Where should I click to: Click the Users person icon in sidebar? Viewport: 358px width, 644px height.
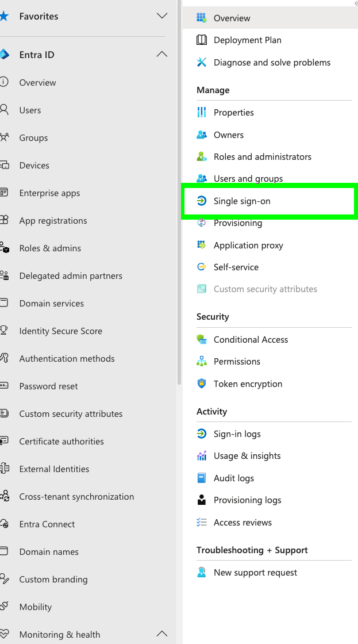click(4, 110)
